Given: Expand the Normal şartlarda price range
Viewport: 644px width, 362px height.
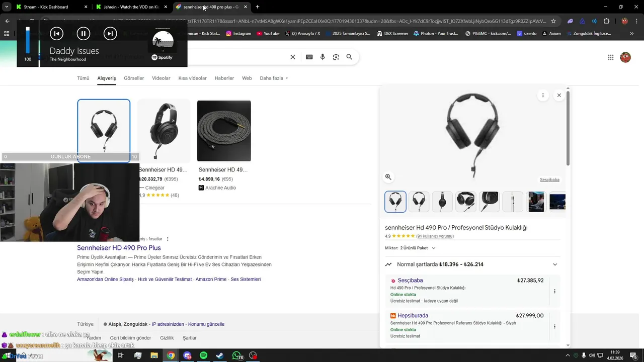Looking at the screenshot, I should coord(472,264).
